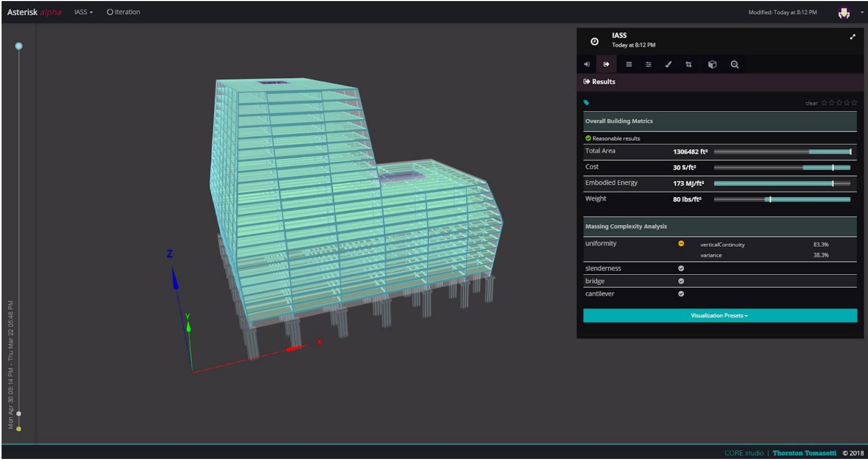Click the zoom out magnifier icon
Viewport: 868px width, 460px height.
[x=734, y=65]
